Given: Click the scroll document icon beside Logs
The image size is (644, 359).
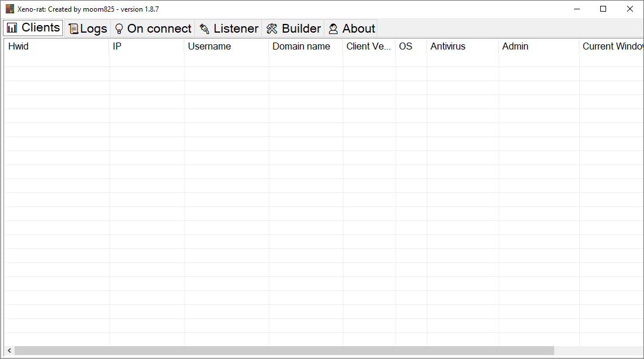Looking at the screenshot, I should pos(73,29).
